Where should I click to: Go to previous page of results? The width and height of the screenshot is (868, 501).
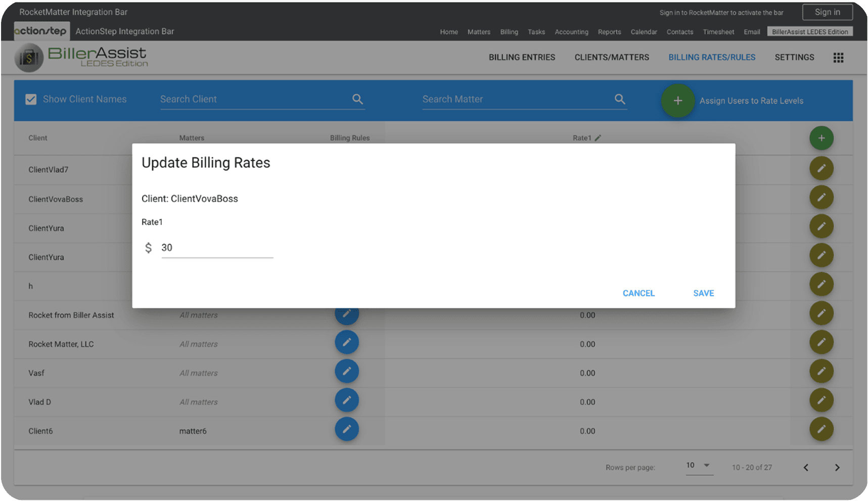tap(806, 468)
